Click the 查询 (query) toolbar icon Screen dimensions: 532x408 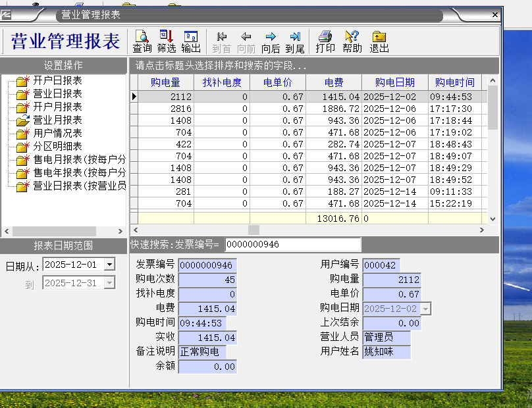pyautogui.click(x=142, y=41)
